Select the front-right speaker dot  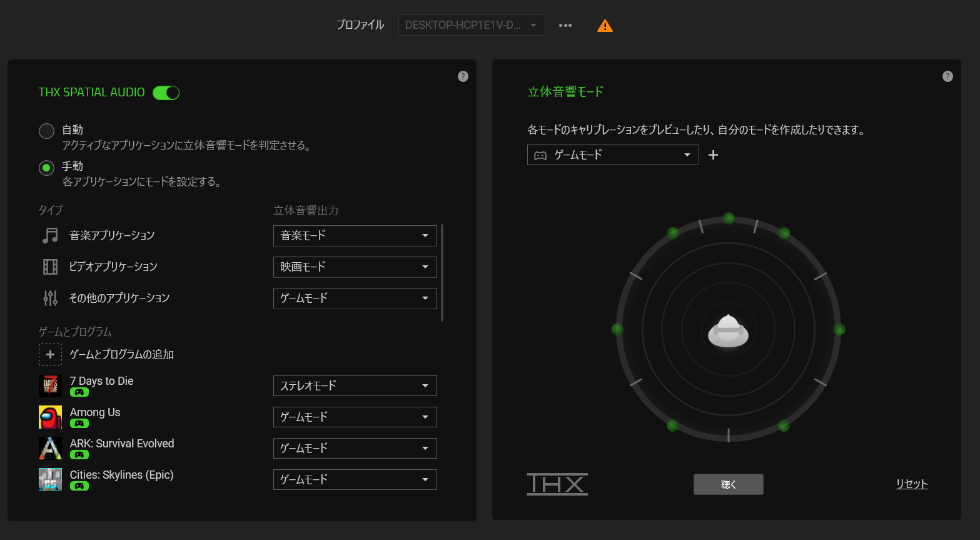point(784,233)
